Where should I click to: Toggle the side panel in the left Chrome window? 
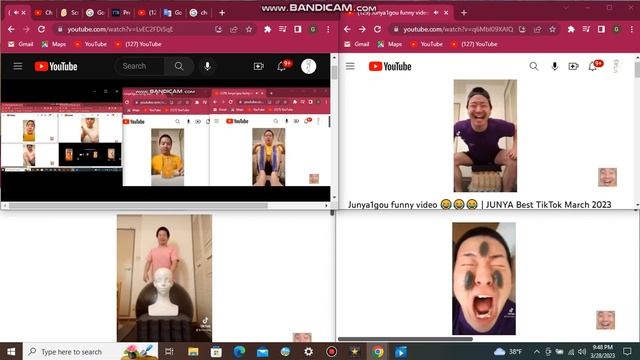(x=298, y=29)
